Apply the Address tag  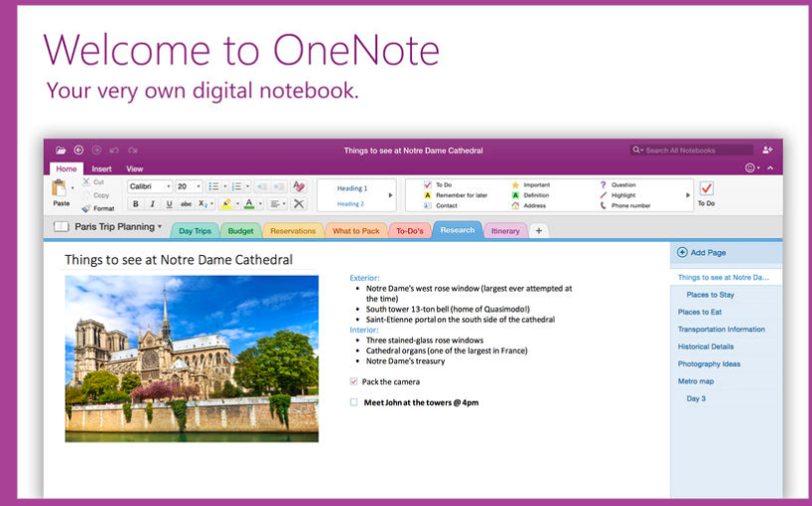[x=529, y=205]
